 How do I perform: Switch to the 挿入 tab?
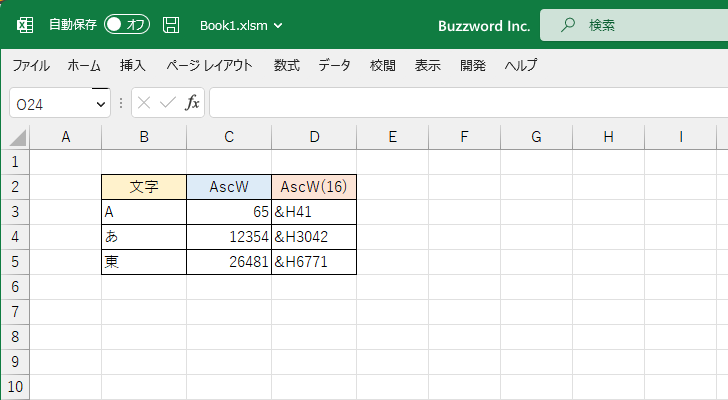[133, 65]
